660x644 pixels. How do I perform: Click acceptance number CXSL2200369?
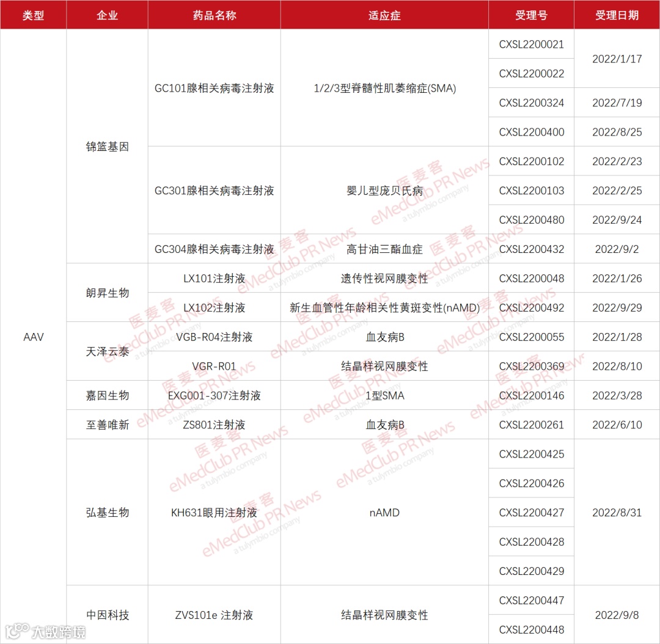[531, 366]
